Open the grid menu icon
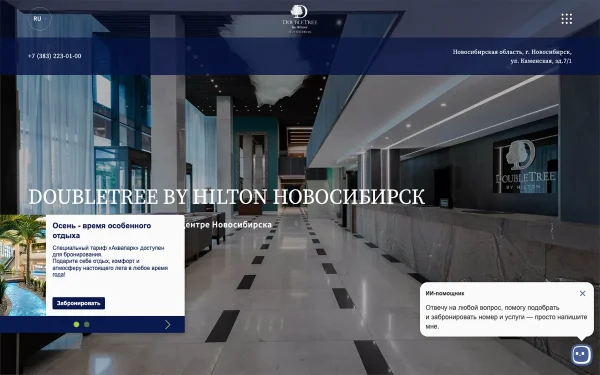Image resolution: width=600 pixels, height=375 pixels. (x=567, y=19)
